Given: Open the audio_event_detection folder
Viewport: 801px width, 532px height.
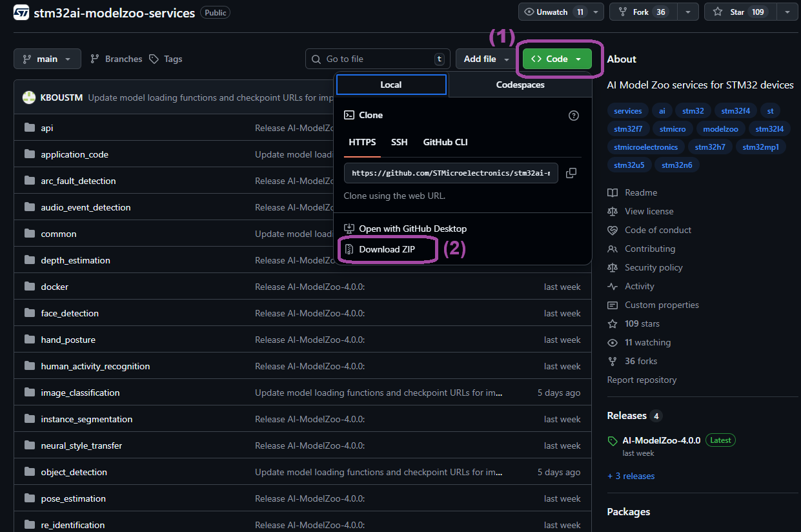Looking at the screenshot, I should point(86,207).
